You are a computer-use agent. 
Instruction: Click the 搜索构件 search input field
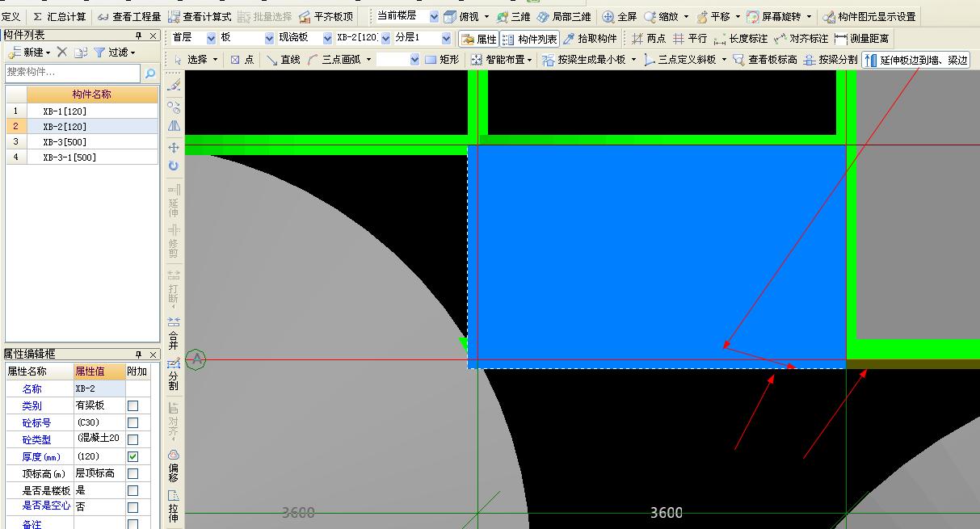tap(73, 73)
